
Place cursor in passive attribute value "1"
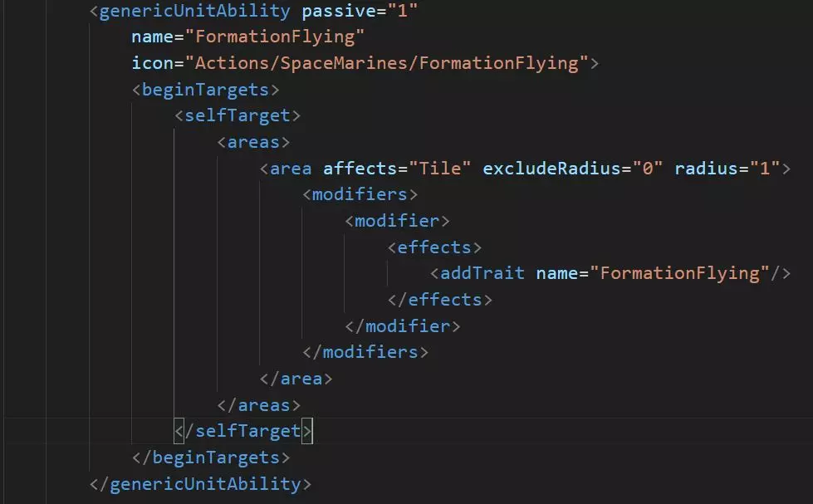(403, 12)
